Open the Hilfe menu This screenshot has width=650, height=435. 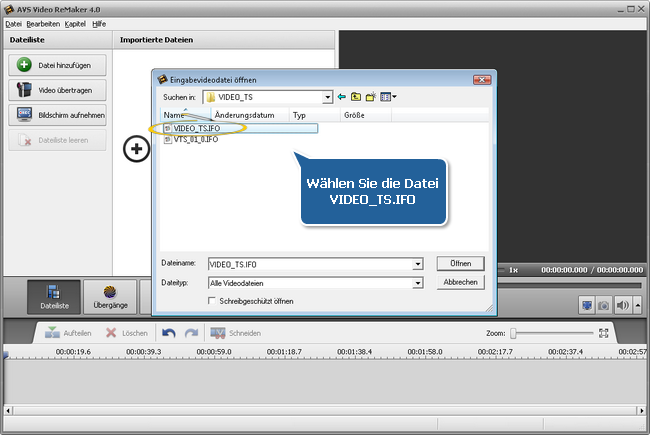99,24
